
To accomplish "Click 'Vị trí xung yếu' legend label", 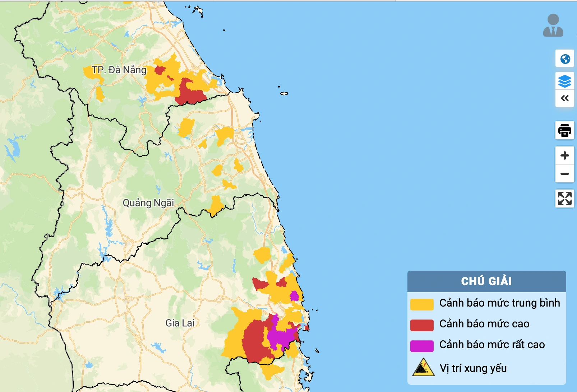I will tap(473, 368).
